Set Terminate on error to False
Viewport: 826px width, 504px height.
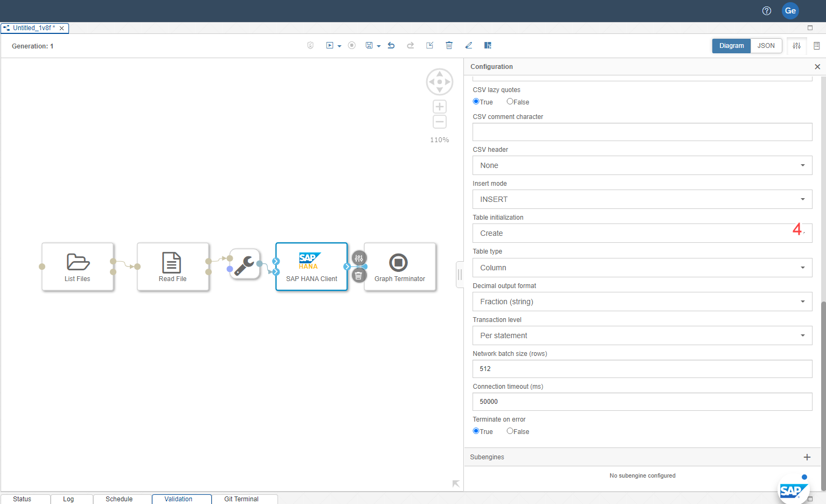pos(510,431)
